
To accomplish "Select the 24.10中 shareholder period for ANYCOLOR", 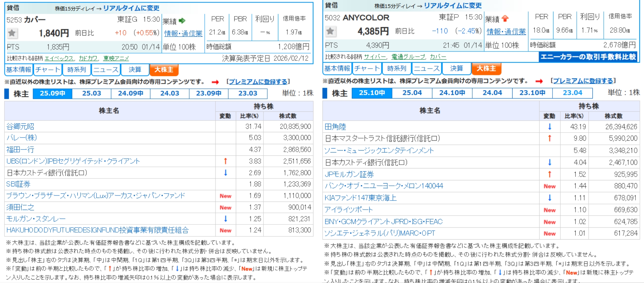I will pos(452,93).
